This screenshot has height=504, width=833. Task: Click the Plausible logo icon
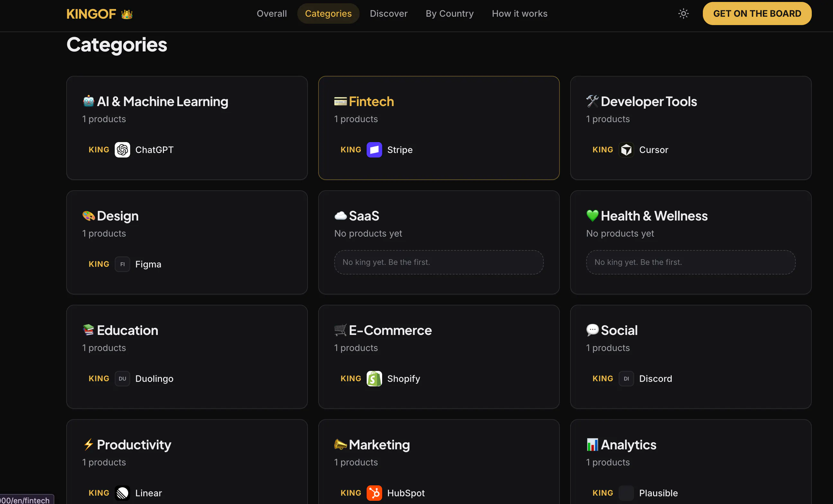[x=626, y=493]
